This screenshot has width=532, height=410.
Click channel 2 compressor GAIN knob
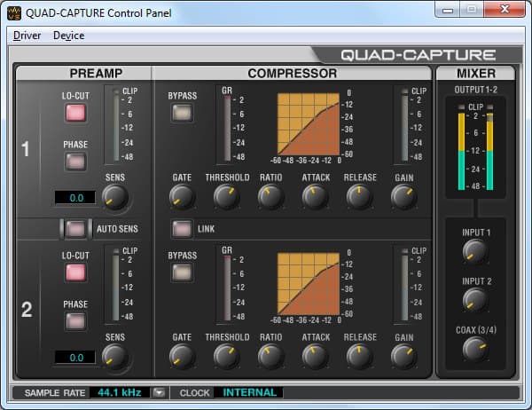403,357
